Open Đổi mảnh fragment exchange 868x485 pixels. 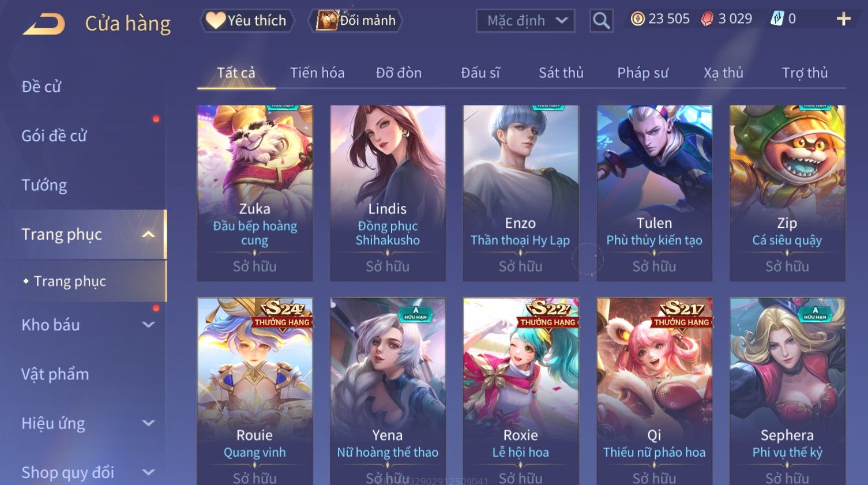[355, 21]
